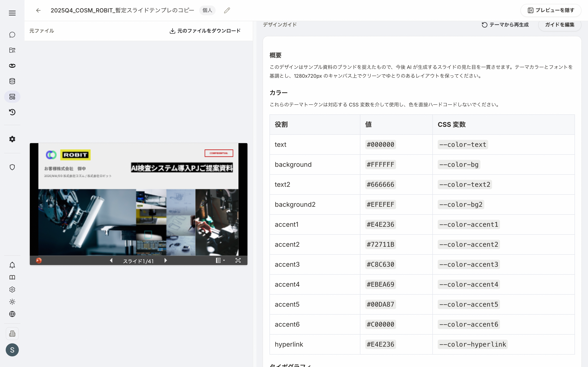Viewport: 588px width, 367px height.
Task: Select the templates layout icon in the sidebar
Action: pos(12,97)
